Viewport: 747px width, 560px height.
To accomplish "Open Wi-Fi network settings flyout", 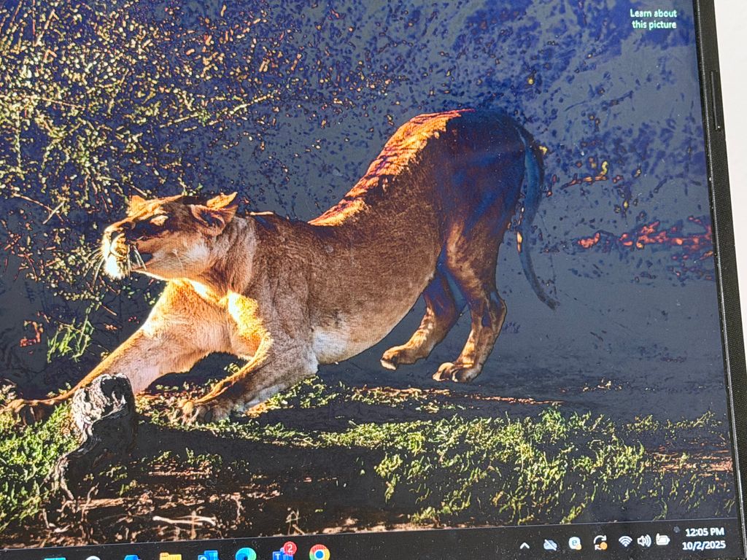I will click(x=625, y=541).
